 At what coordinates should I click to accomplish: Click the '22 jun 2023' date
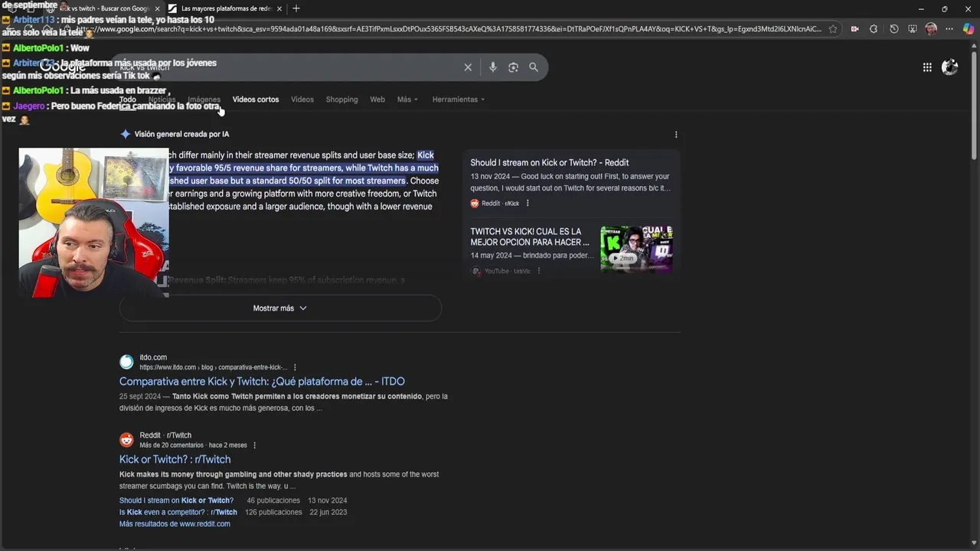(x=328, y=512)
